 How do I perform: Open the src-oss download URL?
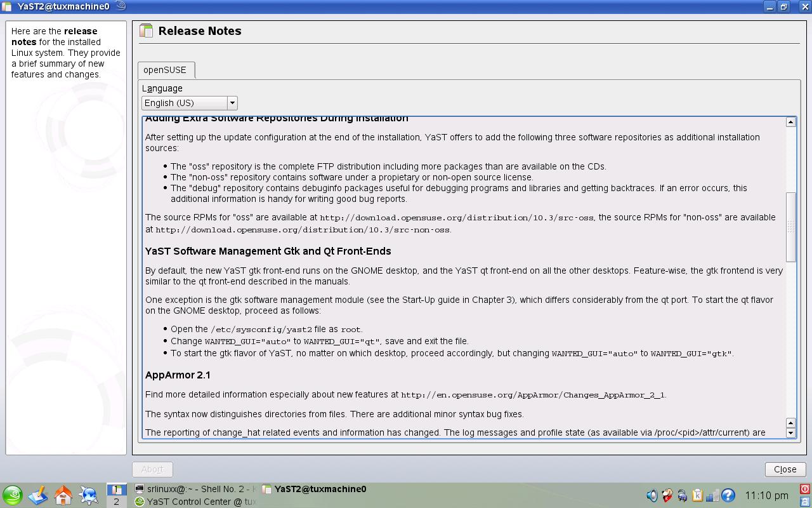(457, 218)
